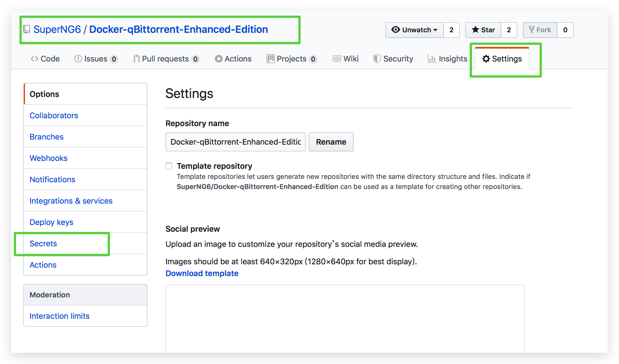
Task: Click the Actions play icon in the tab bar
Action: click(x=219, y=59)
